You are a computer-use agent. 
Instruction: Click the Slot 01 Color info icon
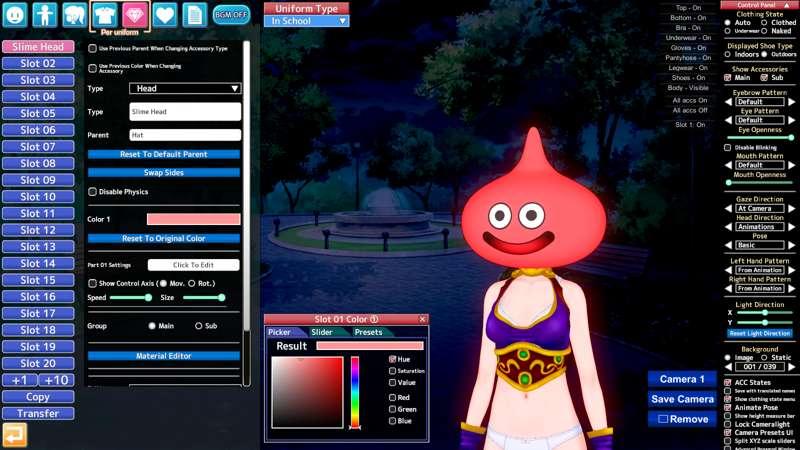point(374,319)
